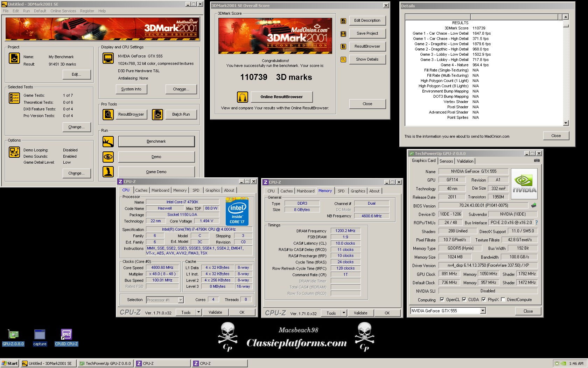Switch to Graphics tab in CPU-Z CPU window

pos(213,190)
